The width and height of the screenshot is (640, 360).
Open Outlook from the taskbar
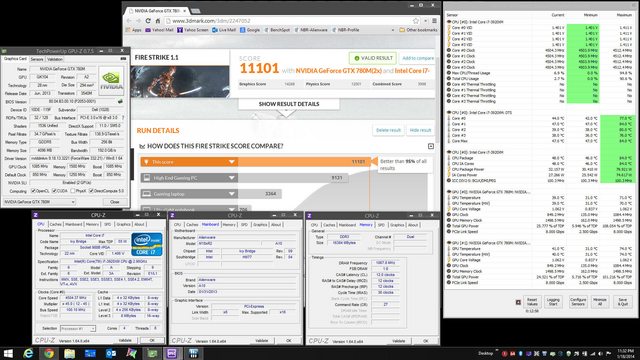click(111, 353)
